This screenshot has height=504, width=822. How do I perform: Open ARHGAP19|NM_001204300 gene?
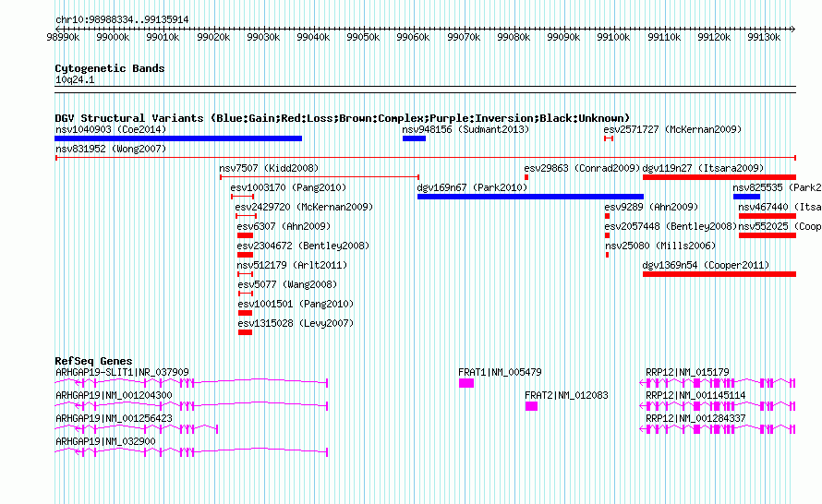pos(114,395)
